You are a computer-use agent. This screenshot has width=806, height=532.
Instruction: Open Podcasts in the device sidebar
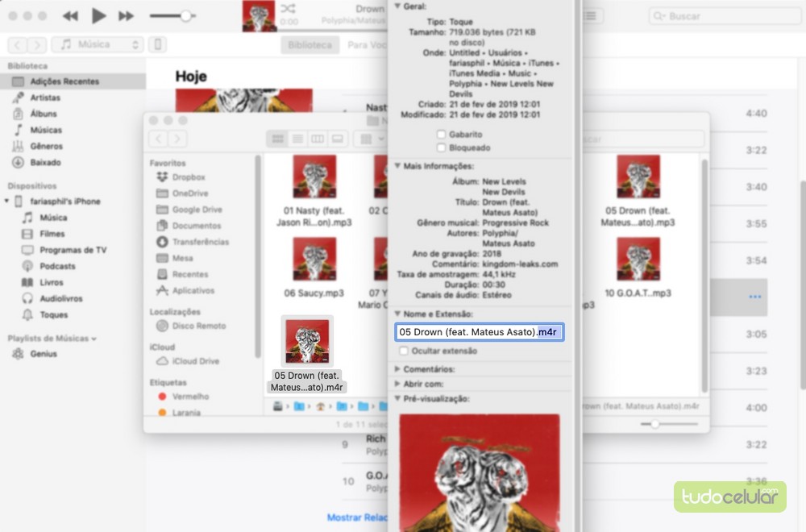[57, 266]
